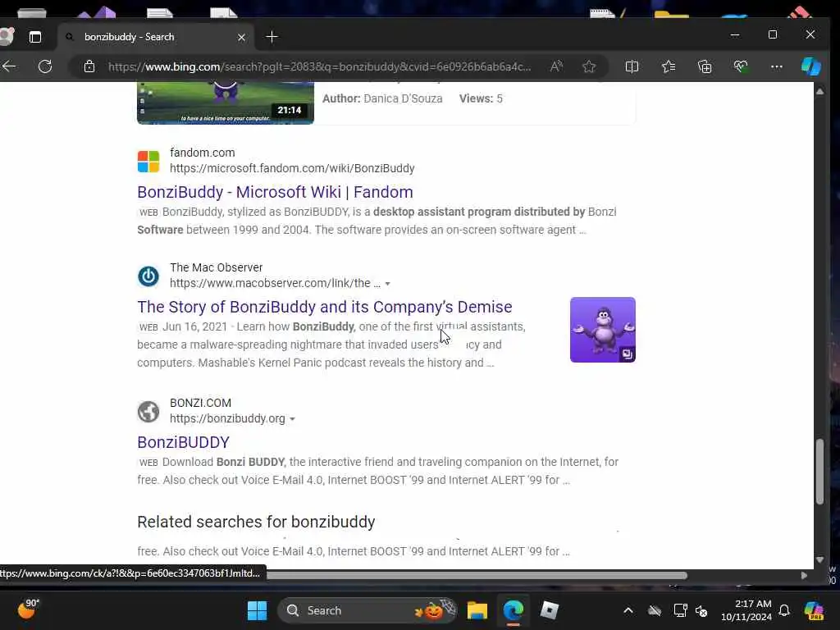Click the Author: Danica D'Souza text
This screenshot has height=630, width=840.
[x=382, y=98]
